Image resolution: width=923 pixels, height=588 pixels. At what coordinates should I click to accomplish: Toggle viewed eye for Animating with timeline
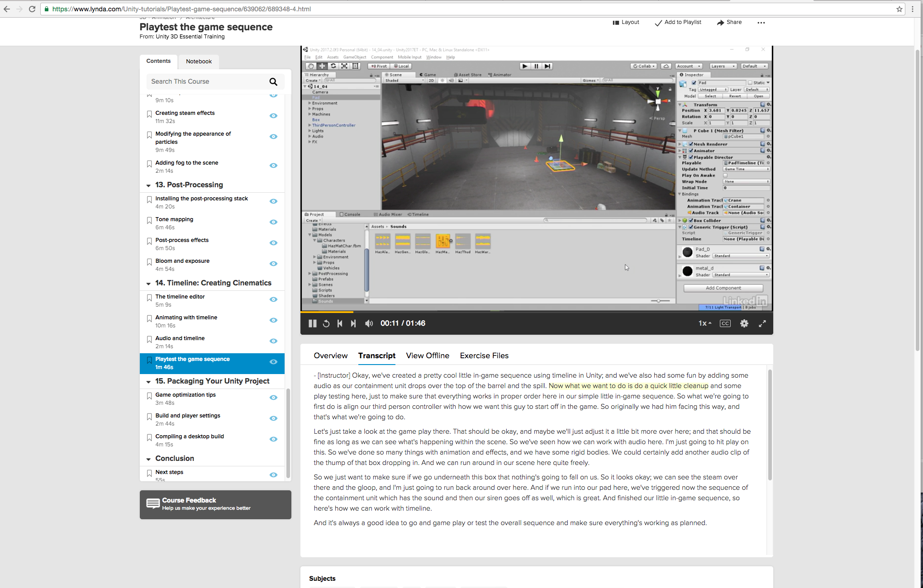click(x=273, y=320)
